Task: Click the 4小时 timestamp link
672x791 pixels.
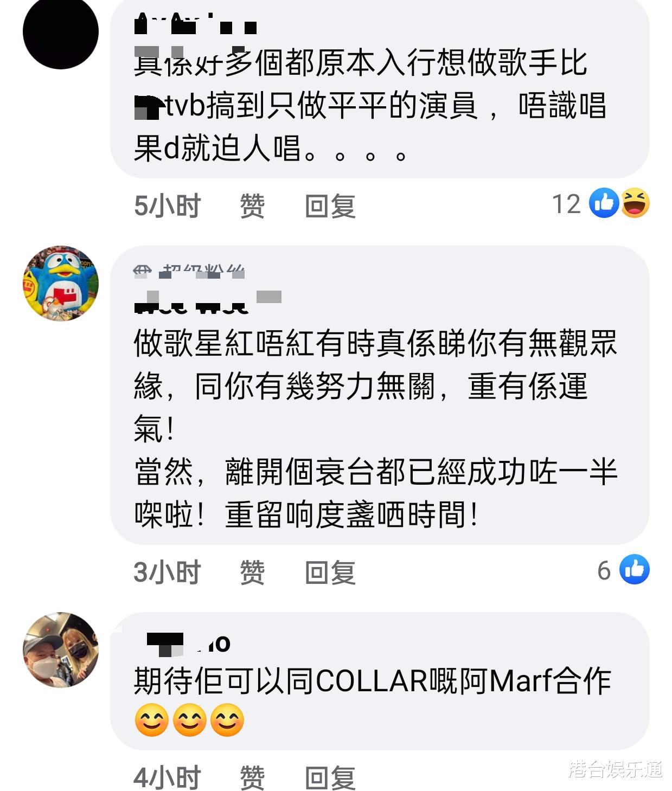Action: pyautogui.click(x=168, y=778)
